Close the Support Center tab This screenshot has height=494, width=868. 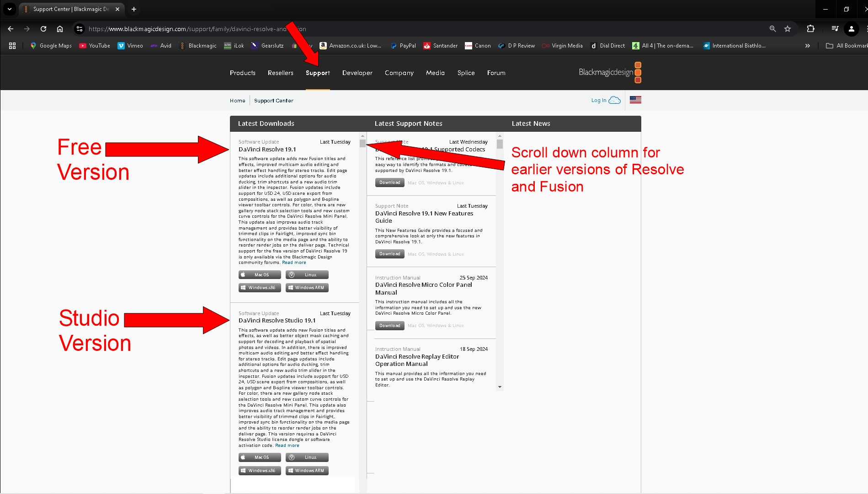click(117, 9)
